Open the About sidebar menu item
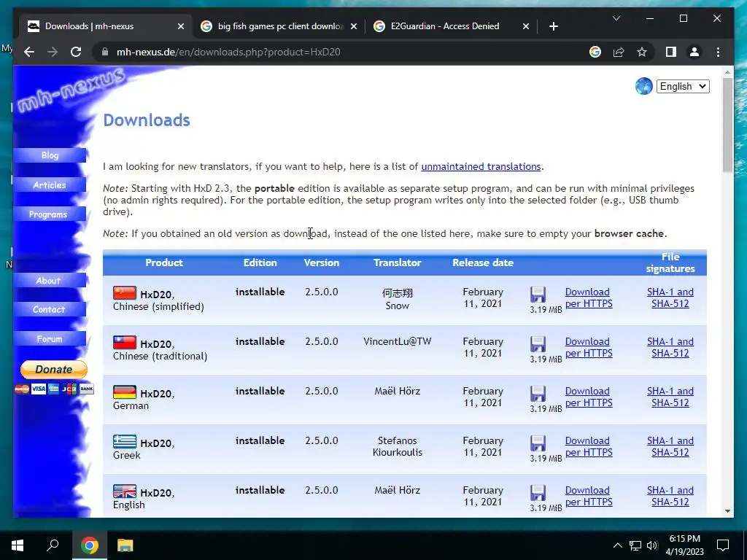The width and height of the screenshot is (747, 560). pyautogui.click(x=50, y=281)
